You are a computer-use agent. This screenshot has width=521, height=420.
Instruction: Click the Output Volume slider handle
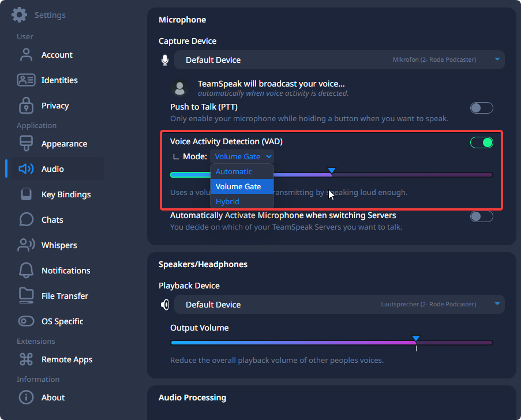tap(416, 339)
